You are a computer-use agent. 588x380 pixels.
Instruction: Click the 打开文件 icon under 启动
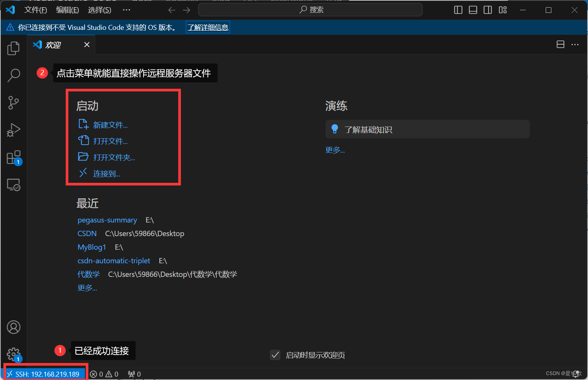point(83,141)
